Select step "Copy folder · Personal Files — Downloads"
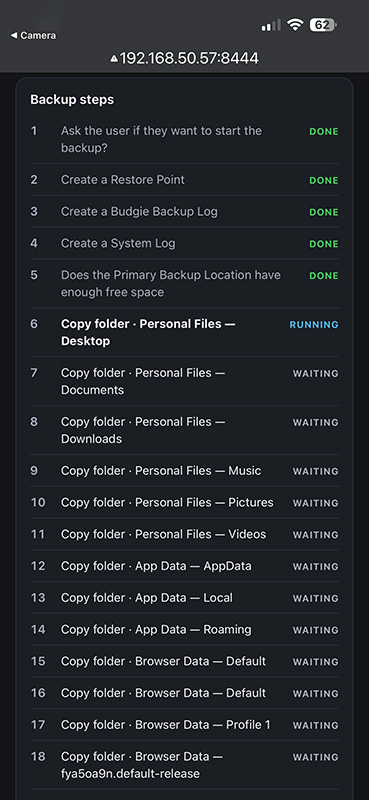 (x=143, y=430)
